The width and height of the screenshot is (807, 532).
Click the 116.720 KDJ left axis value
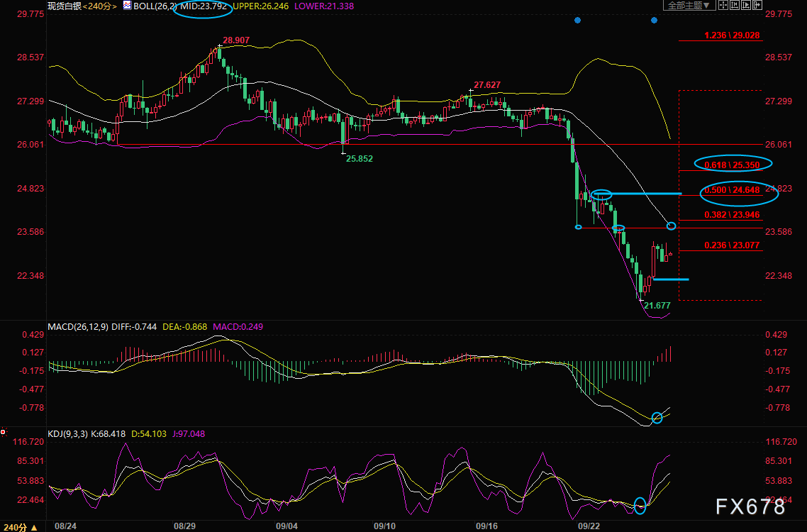click(30, 442)
